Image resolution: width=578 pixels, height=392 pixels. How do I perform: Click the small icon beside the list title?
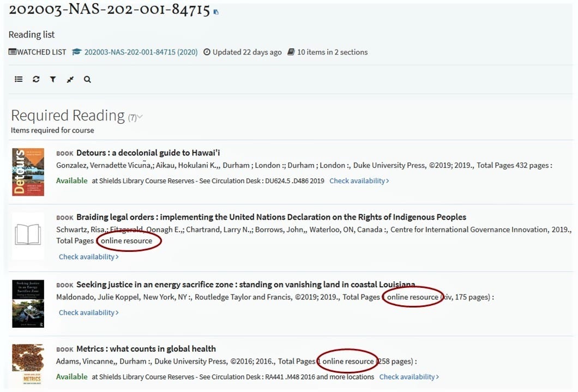pos(216,12)
